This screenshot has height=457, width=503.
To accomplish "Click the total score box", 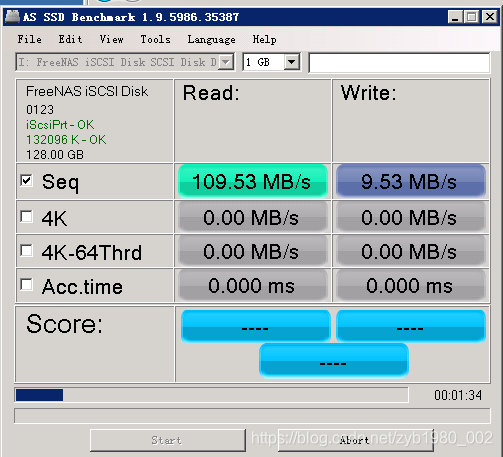I will pyautogui.click(x=334, y=361).
